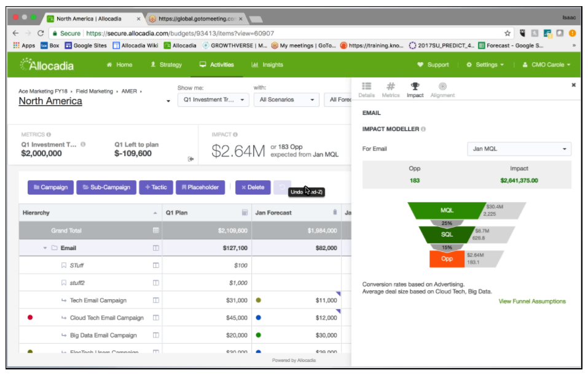Bookmark page with star icon
This screenshot has width=588, height=378.
[x=508, y=33]
